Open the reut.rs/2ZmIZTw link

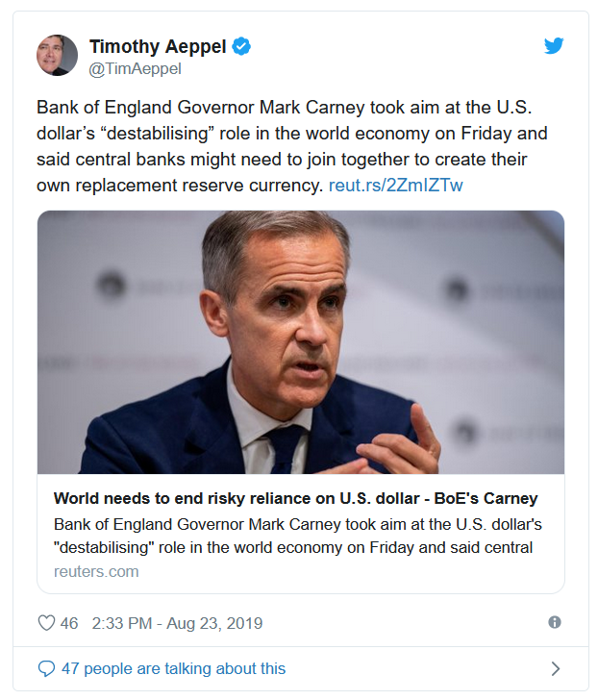[396, 186]
